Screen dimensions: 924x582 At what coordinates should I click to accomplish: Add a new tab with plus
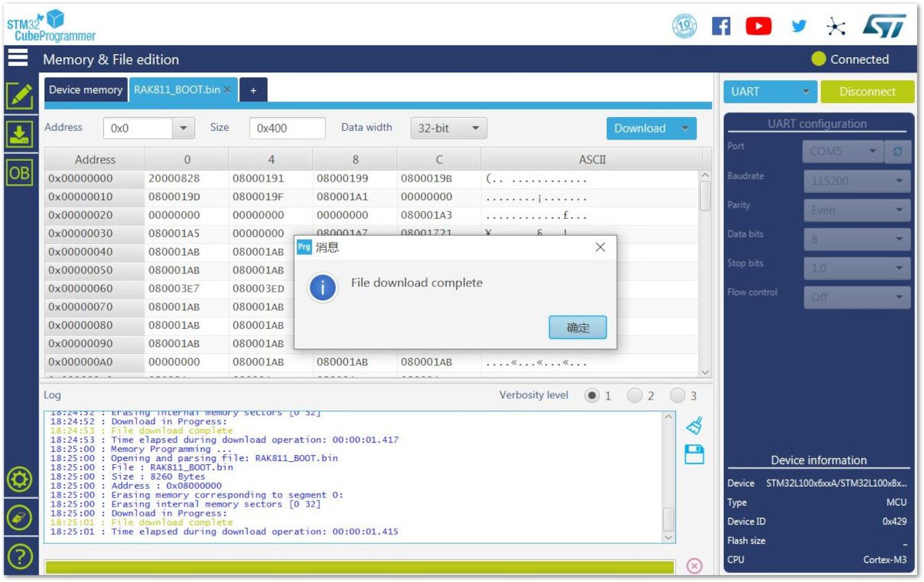pos(253,90)
